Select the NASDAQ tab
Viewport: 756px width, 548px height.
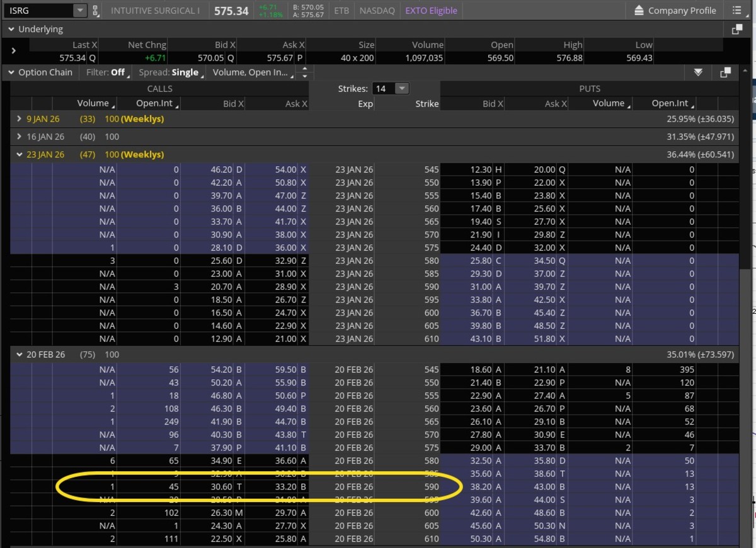coord(377,10)
